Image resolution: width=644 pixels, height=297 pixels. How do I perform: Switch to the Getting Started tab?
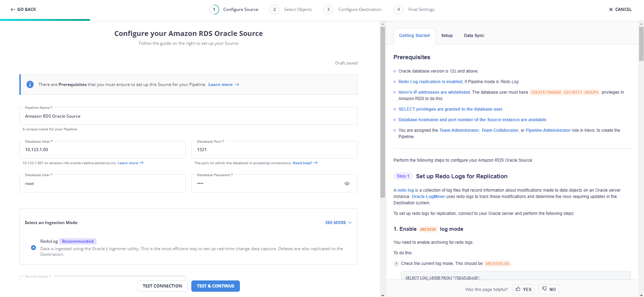[414, 36]
